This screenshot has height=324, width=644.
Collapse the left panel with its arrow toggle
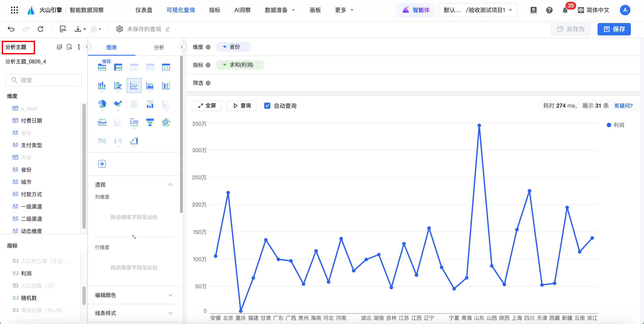pos(87,47)
